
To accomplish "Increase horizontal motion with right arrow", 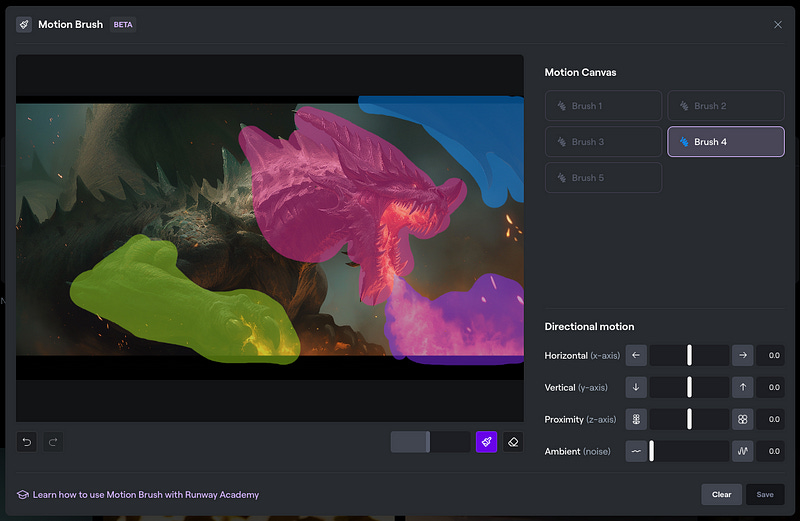I will click(742, 355).
